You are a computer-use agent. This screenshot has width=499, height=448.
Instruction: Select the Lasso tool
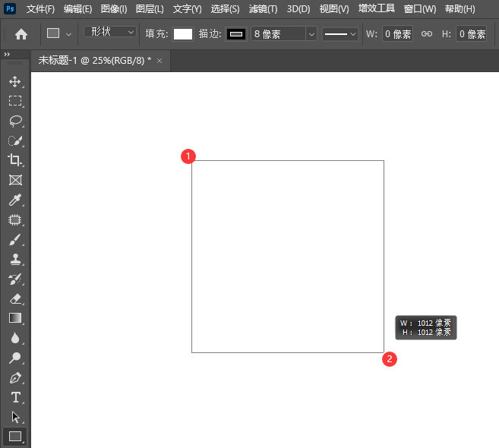(x=15, y=121)
